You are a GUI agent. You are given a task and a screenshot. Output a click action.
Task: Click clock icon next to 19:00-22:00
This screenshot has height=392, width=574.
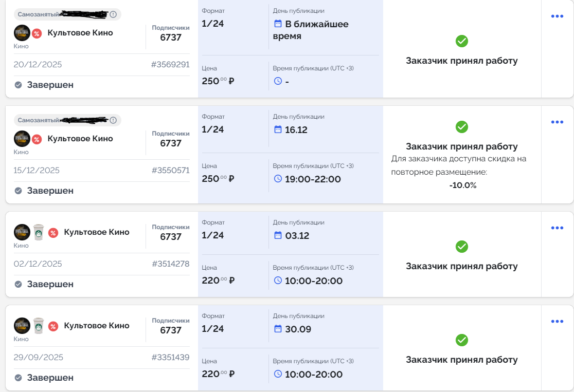click(278, 179)
